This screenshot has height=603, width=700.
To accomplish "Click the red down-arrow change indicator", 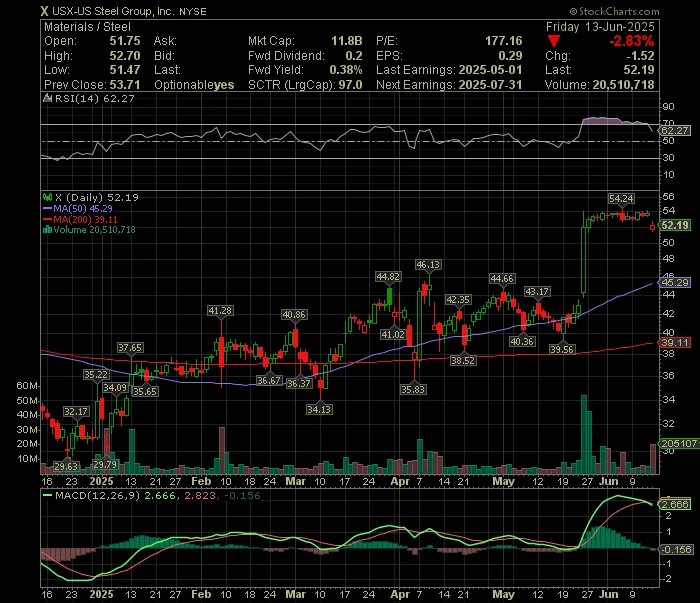I will pyautogui.click(x=554, y=42).
